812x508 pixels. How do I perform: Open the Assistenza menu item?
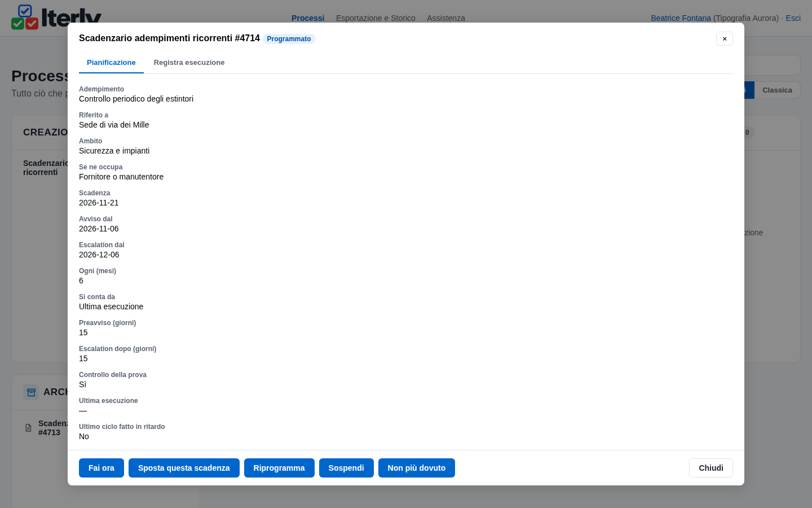coord(446,18)
